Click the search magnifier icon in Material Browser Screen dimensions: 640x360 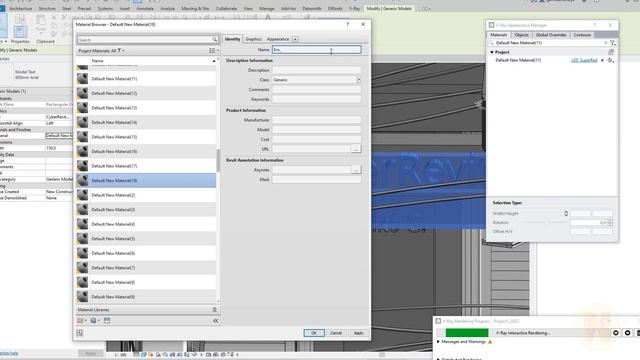click(x=215, y=40)
